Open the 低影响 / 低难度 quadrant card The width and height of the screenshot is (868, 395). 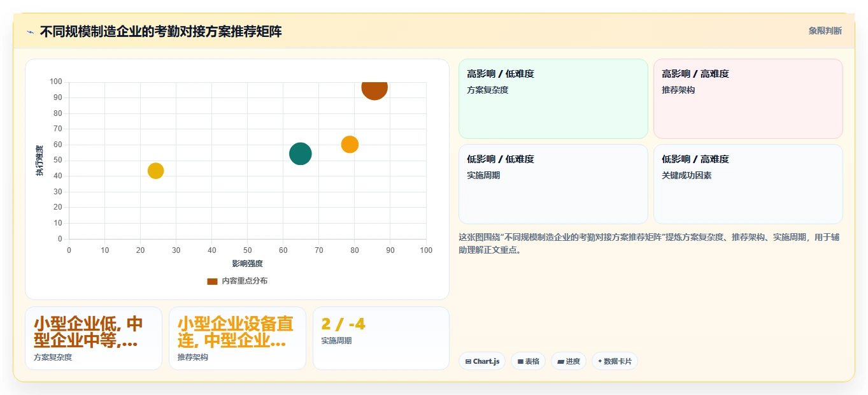click(x=553, y=184)
